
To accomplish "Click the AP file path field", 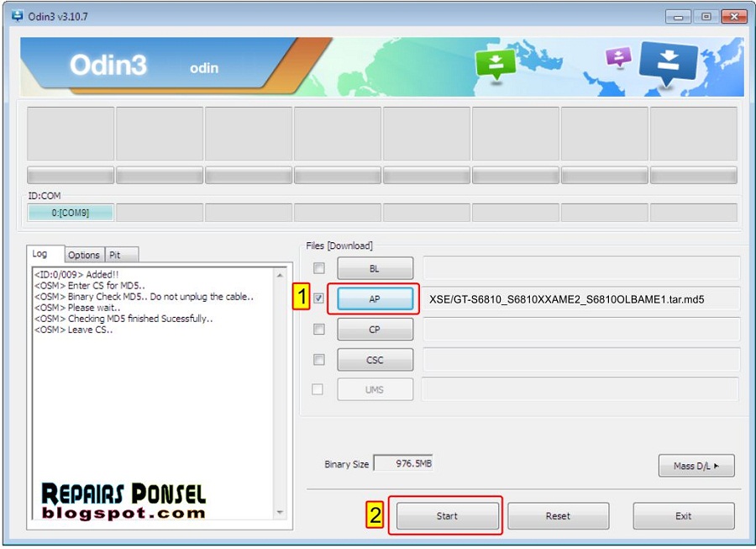I will [x=581, y=299].
